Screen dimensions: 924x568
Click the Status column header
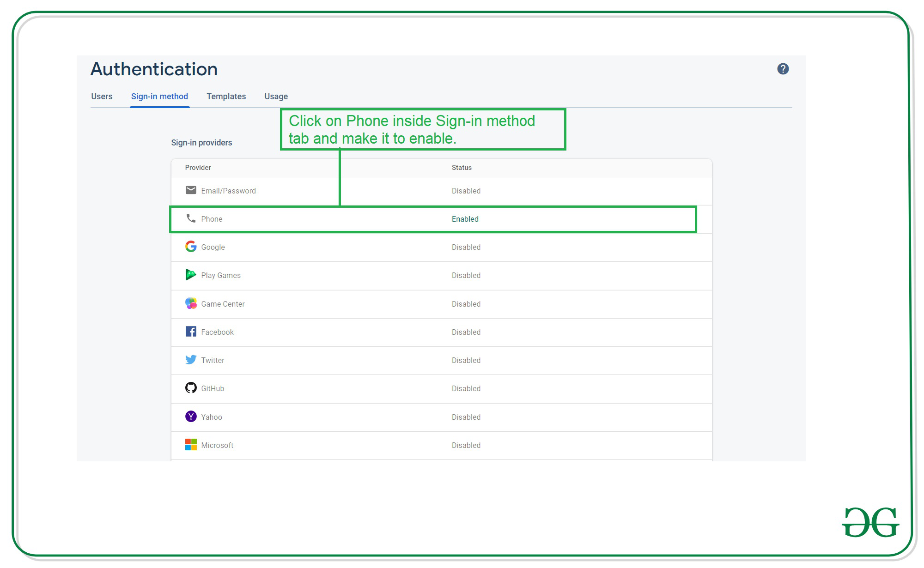(462, 168)
